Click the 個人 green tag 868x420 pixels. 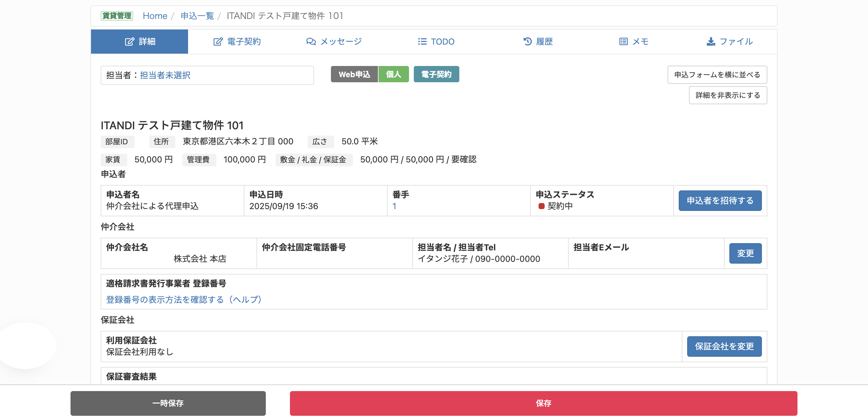(x=394, y=74)
